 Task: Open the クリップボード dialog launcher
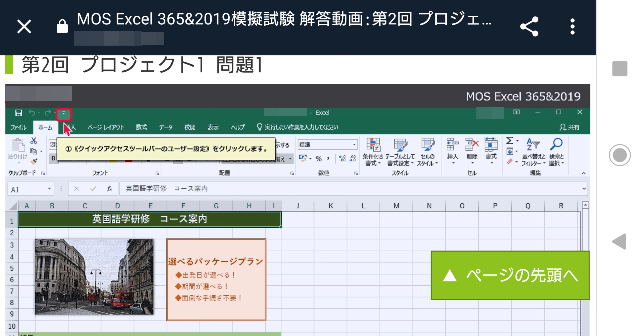[x=43, y=173]
